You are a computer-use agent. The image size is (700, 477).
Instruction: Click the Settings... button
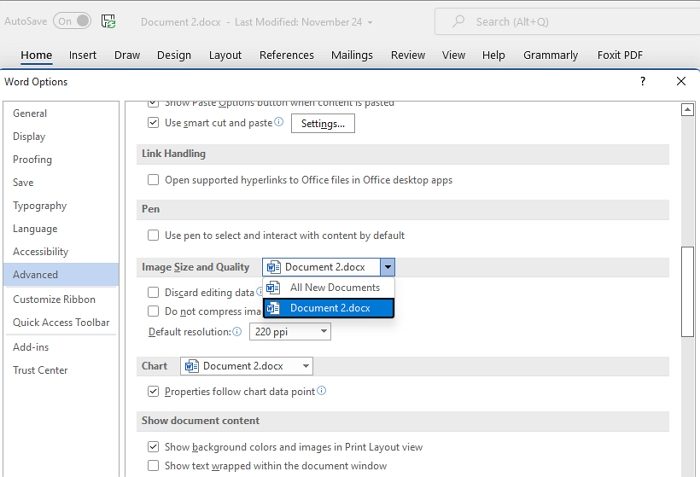pyautogui.click(x=323, y=123)
